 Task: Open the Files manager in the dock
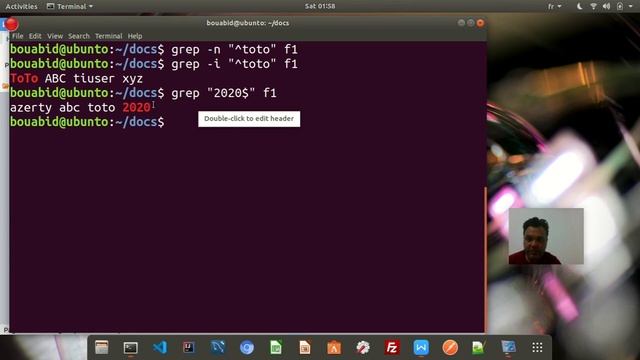tap(102, 348)
